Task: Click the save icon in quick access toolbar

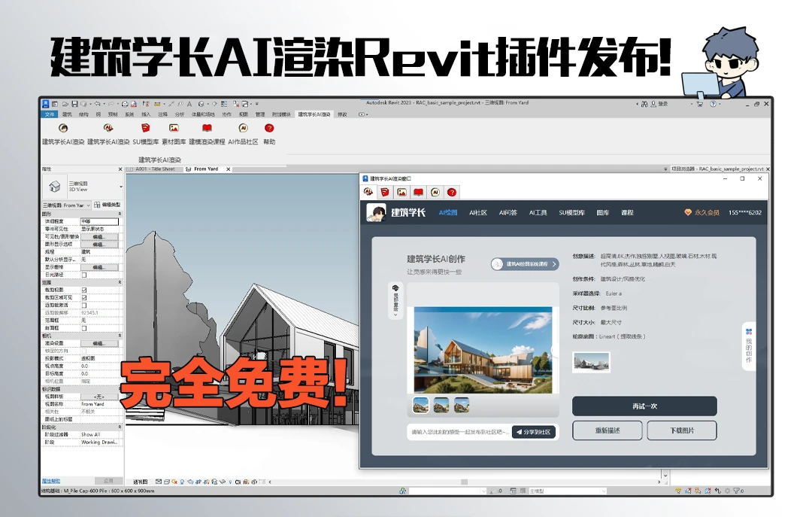Action: (x=75, y=104)
